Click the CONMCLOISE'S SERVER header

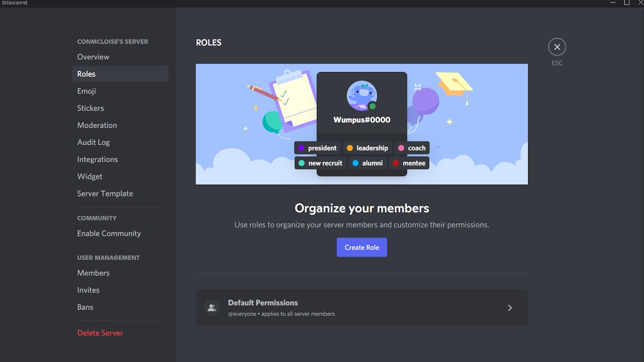(113, 41)
